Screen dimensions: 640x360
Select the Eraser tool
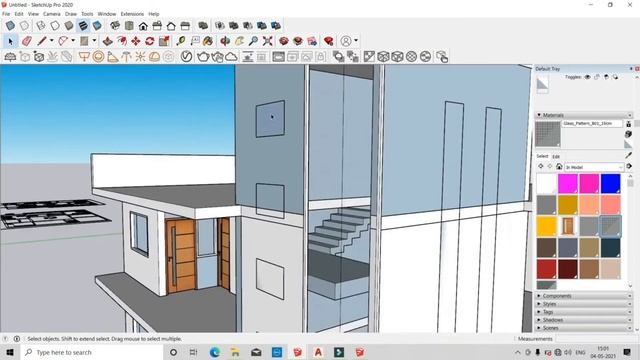pos(27,41)
